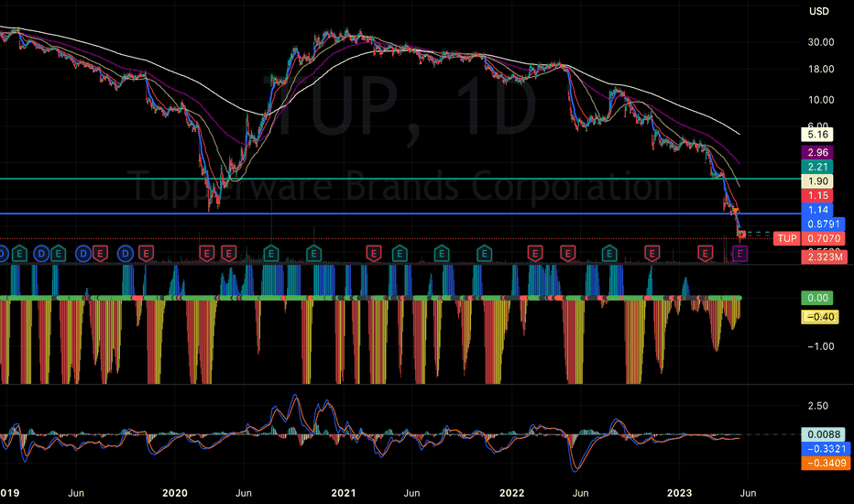
Task: Open the dividend marker from June 2019
Action: [x=83, y=253]
